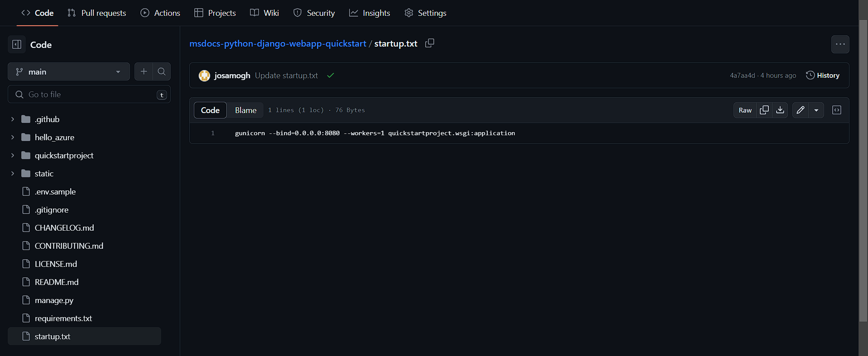The height and width of the screenshot is (356, 868).
Task: Select startup.txt in the file tree
Action: point(85,336)
